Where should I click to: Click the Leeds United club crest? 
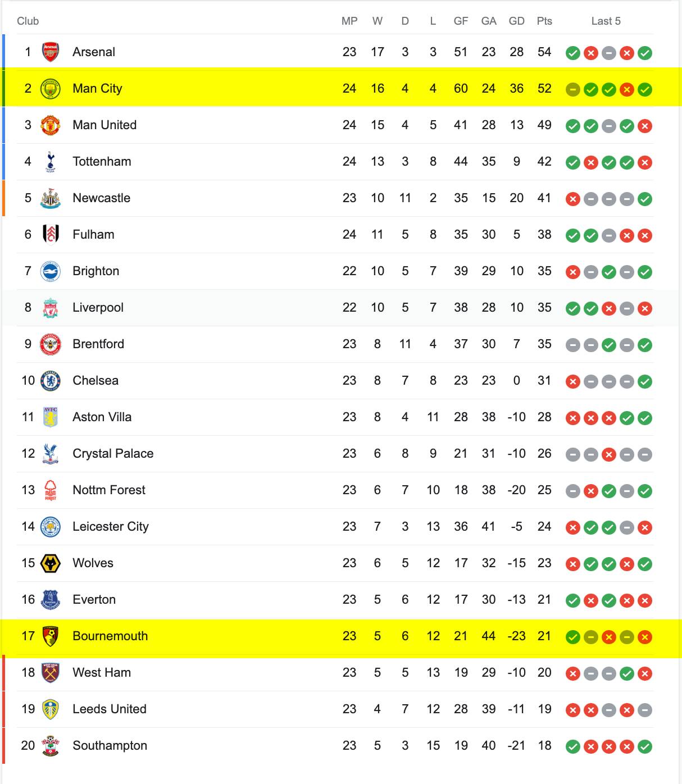click(51, 709)
